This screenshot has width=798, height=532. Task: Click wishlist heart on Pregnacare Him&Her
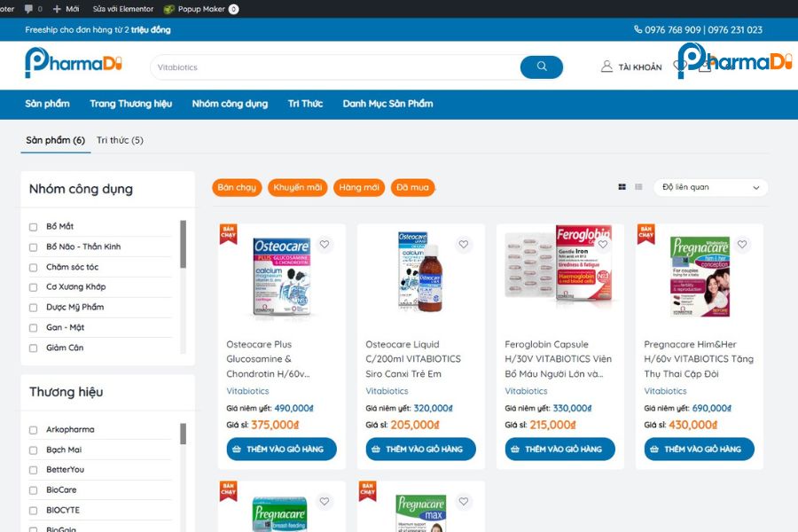click(x=742, y=245)
